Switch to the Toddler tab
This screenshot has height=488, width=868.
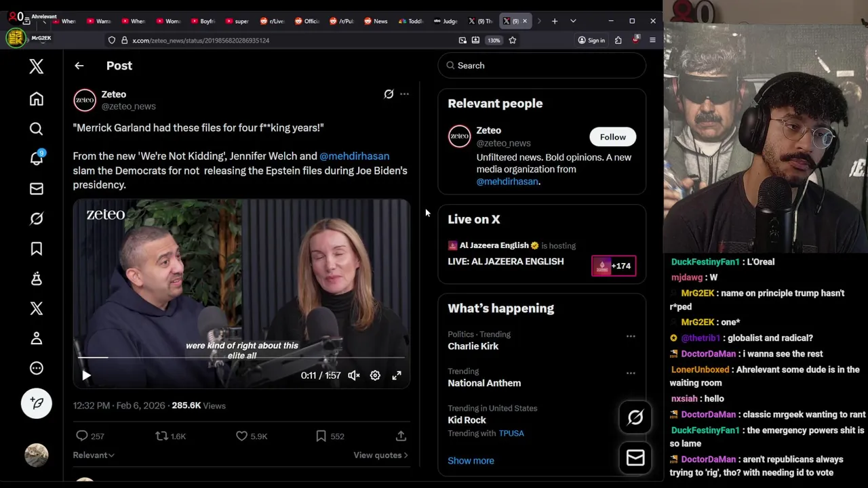click(x=411, y=21)
